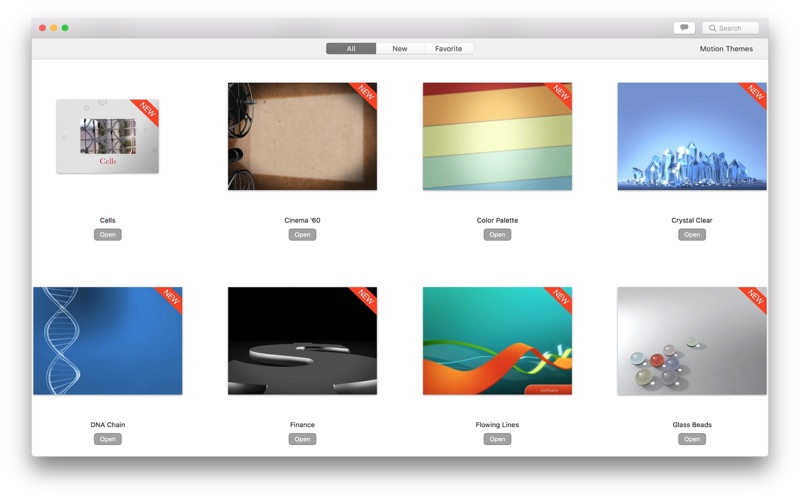Click the Cells theme name label
The width and height of the screenshot is (800, 500).
pos(108,220)
